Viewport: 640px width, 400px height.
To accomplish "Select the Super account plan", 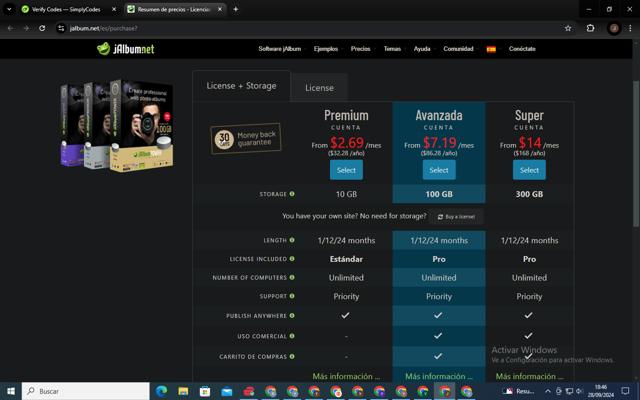I will click(x=529, y=170).
